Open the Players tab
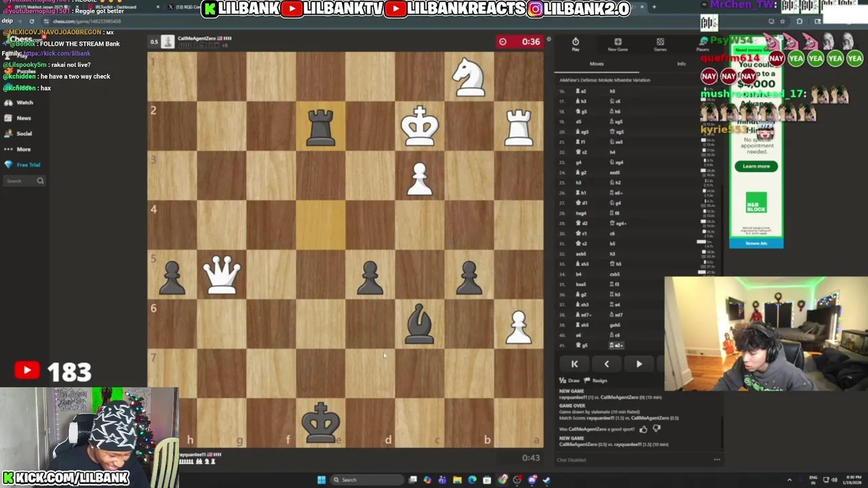 point(703,45)
